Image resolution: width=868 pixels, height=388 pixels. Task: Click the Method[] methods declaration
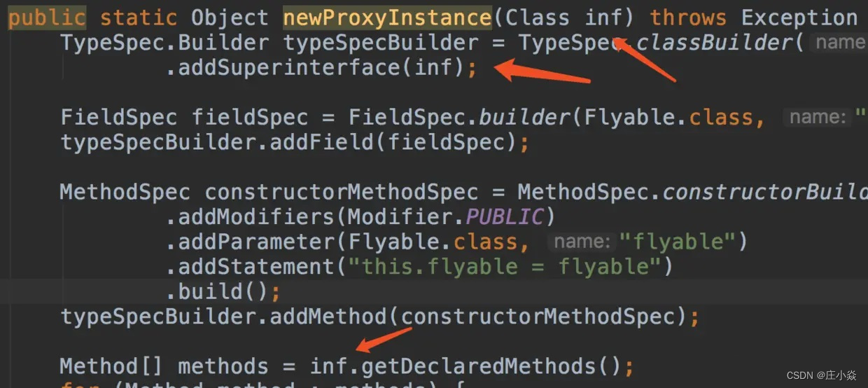pos(164,366)
